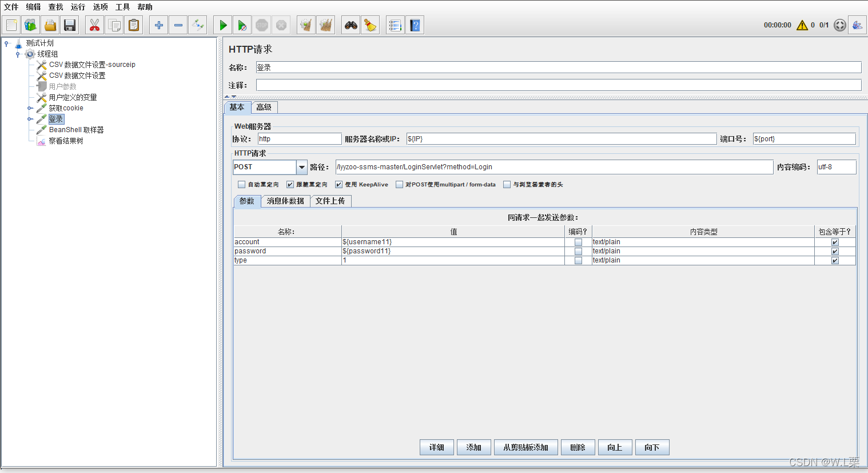Click the minus Collapse all icon

click(x=178, y=25)
